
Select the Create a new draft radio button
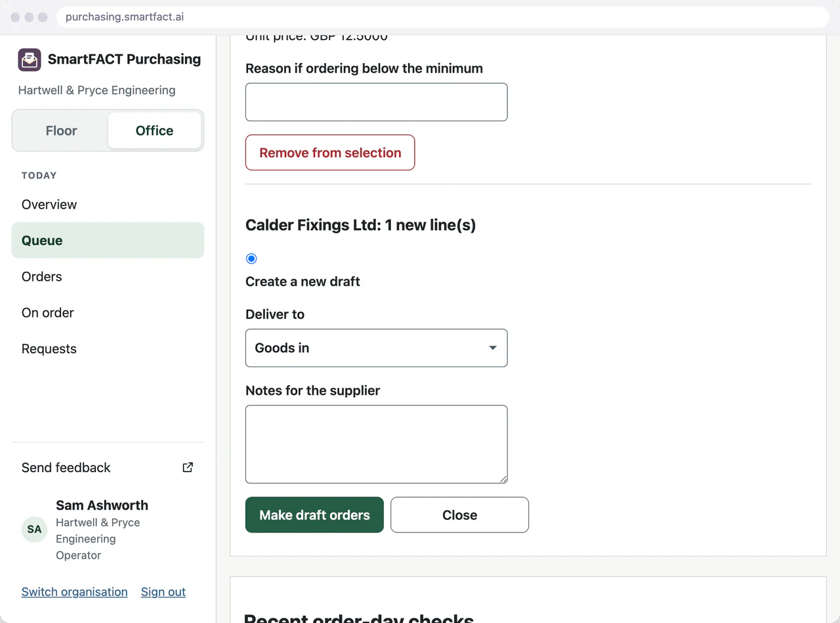[251, 258]
